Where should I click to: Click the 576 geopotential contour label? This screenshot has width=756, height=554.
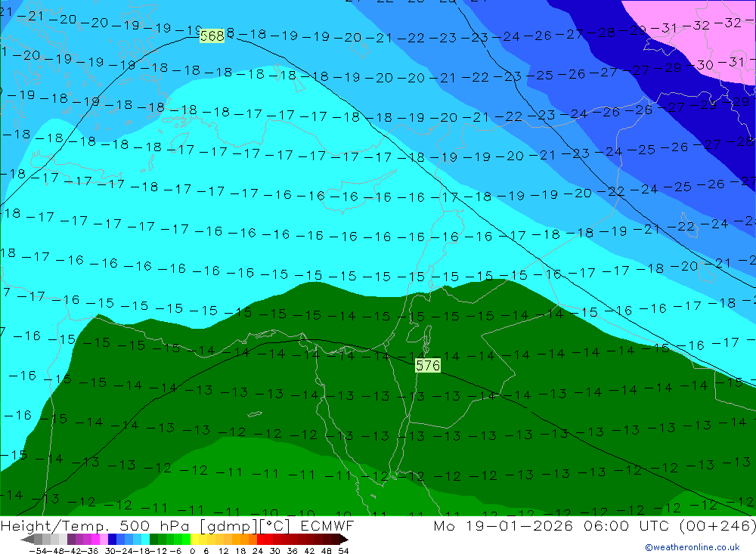[x=428, y=366]
